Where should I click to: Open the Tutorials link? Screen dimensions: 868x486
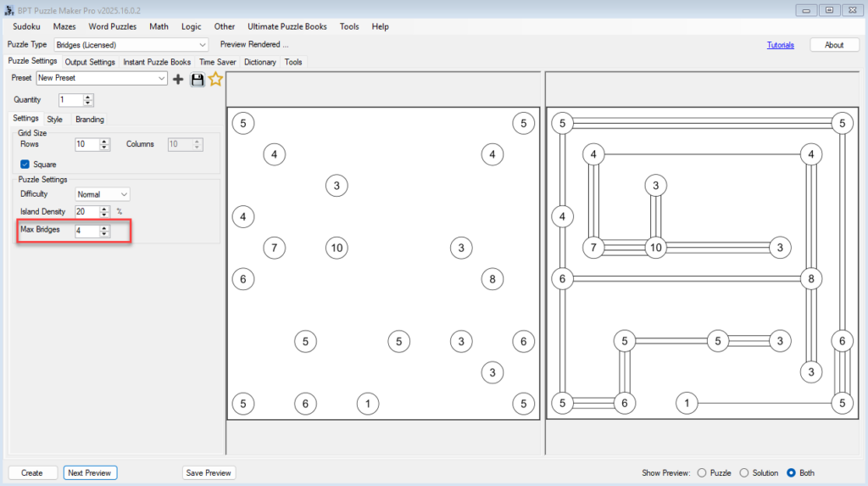pyautogui.click(x=780, y=45)
